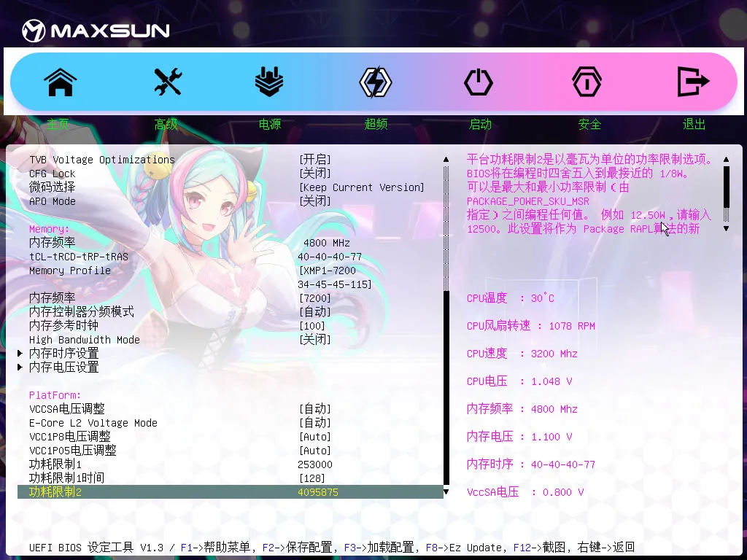The height and width of the screenshot is (560, 747).
Task: Click CPU风扇转速 1078 RPM reading
Action: tap(531, 326)
